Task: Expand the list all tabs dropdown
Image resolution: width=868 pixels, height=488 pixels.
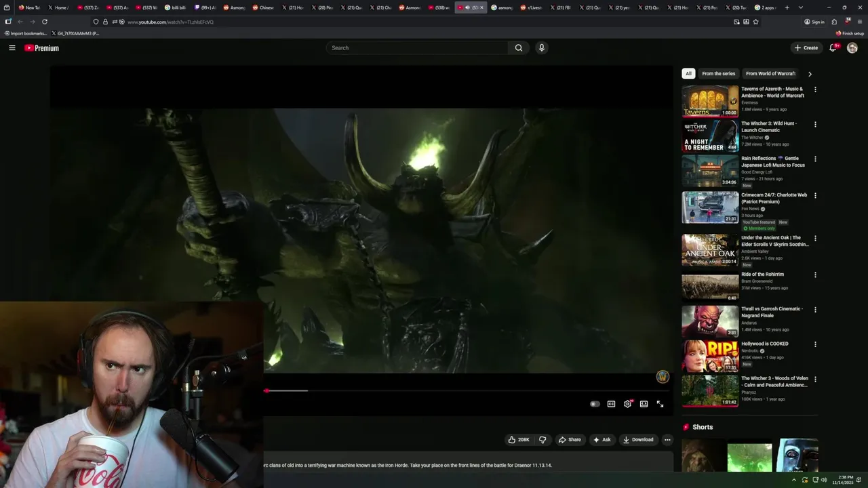Action: (x=801, y=7)
